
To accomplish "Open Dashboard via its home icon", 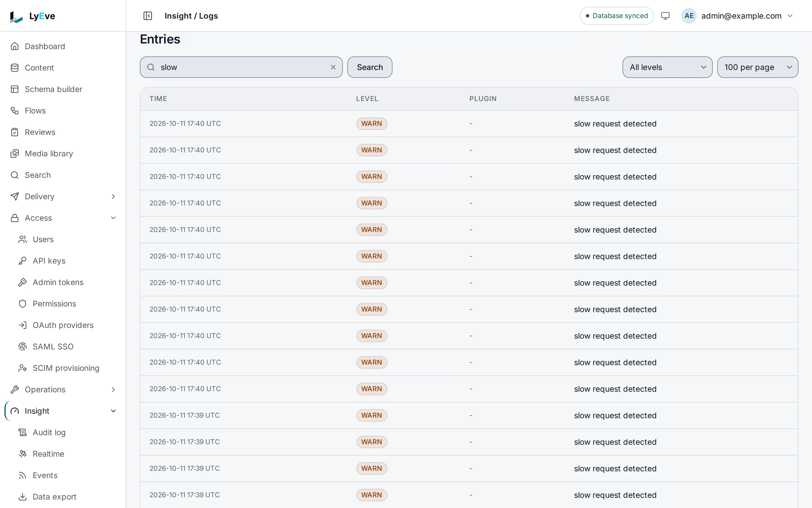I will point(14,46).
